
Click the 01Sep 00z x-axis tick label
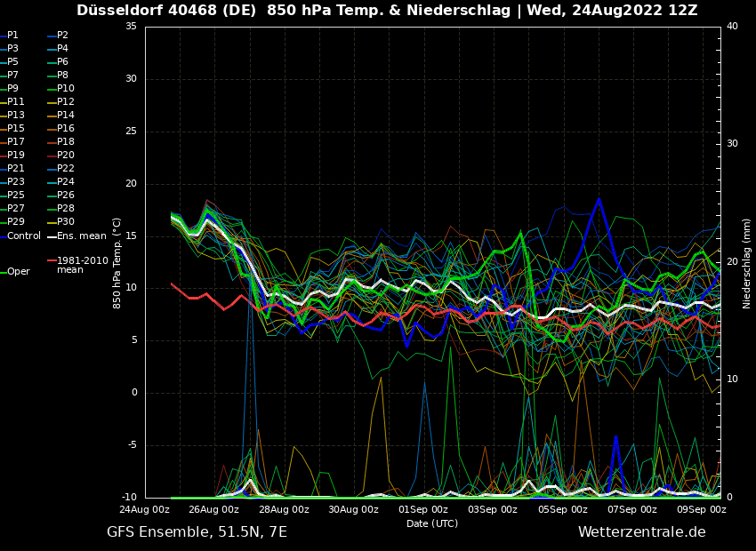pos(423,510)
